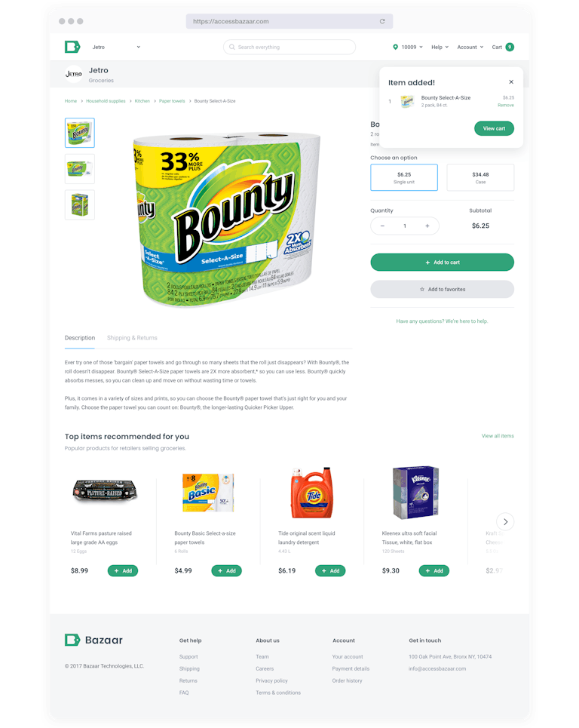
Task: Click the location pin icon beside 10009
Action: [395, 47]
